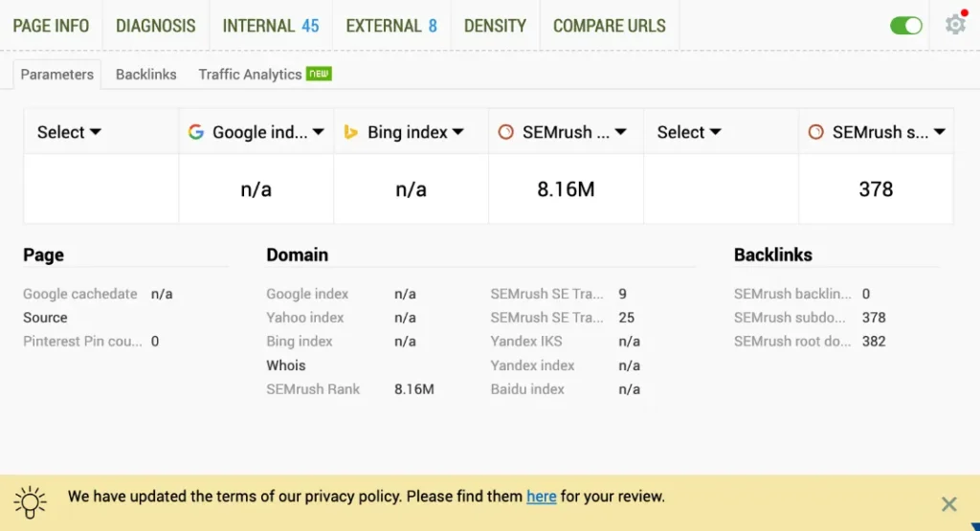This screenshot has width=980, height=531.
Task: Click SEMrush Rank label
Action: [313, 389]
